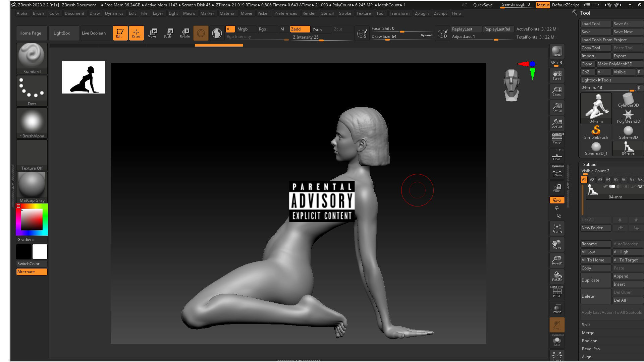The width and height of the screenshot is (644, 362).
Task: Click the Zoom canvas icon
Action: point(557,92)
